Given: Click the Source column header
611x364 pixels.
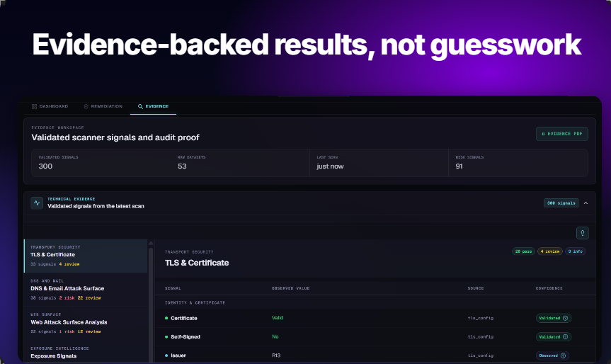Looking at the screenshot, I should point(476,288).
